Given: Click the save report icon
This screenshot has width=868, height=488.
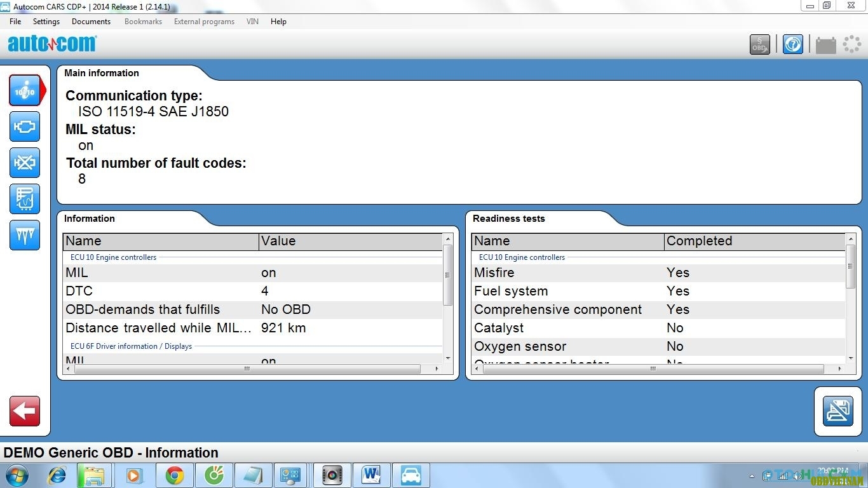Looking at the screenshot, I should [838, 411].
